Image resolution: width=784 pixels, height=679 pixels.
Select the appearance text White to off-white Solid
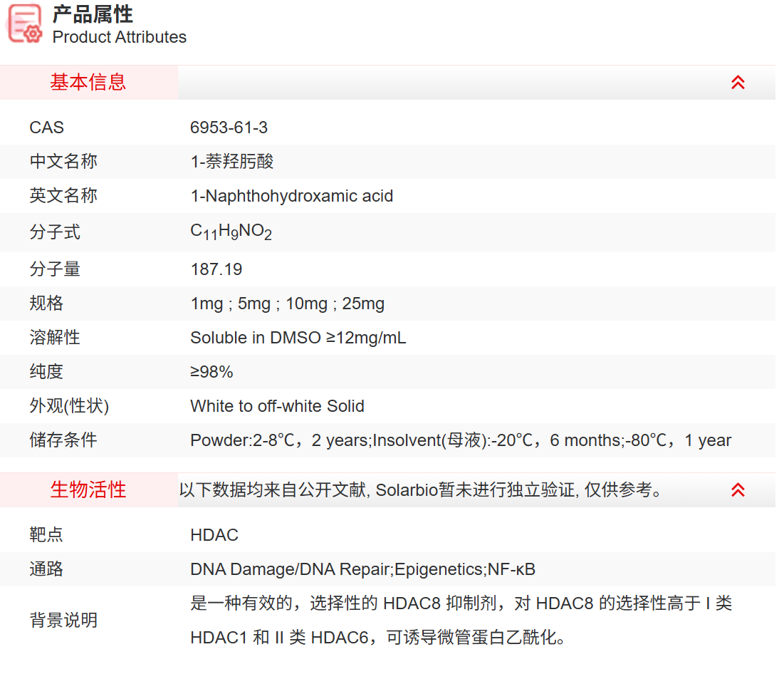(277, 405)
